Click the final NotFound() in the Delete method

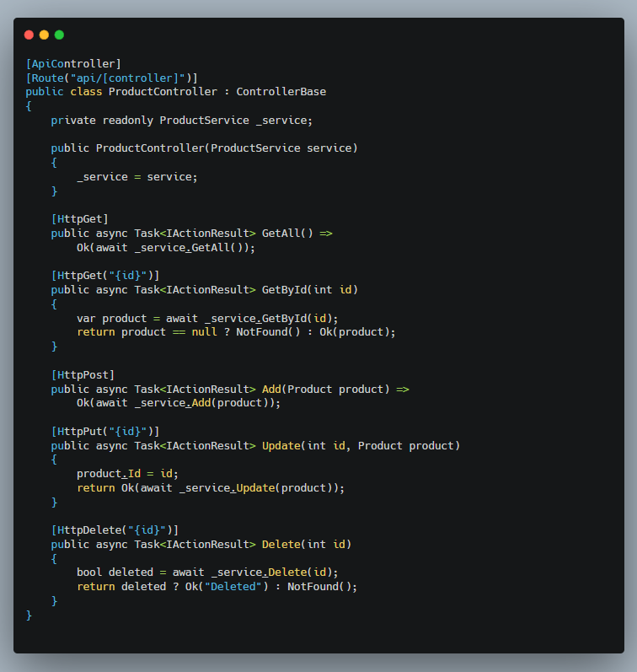click(x=319, y=587)
